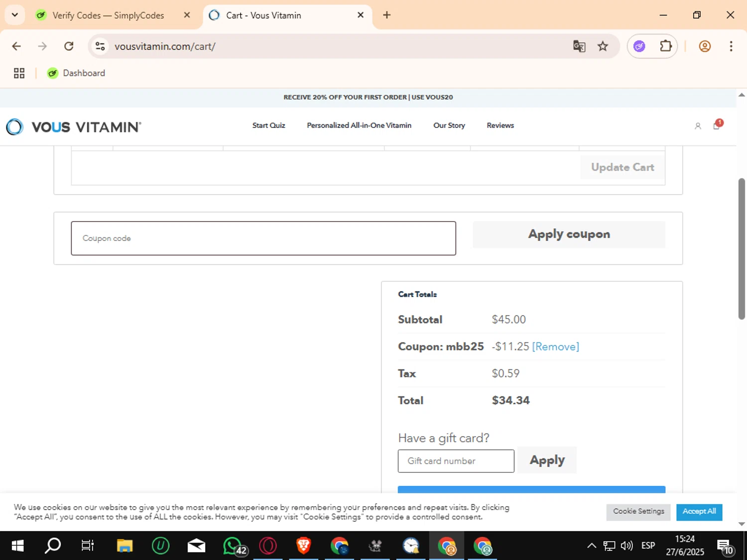The image size is (747, 560).
Task: Show hidden system tray icons
Action: click(x=591, y=546)
